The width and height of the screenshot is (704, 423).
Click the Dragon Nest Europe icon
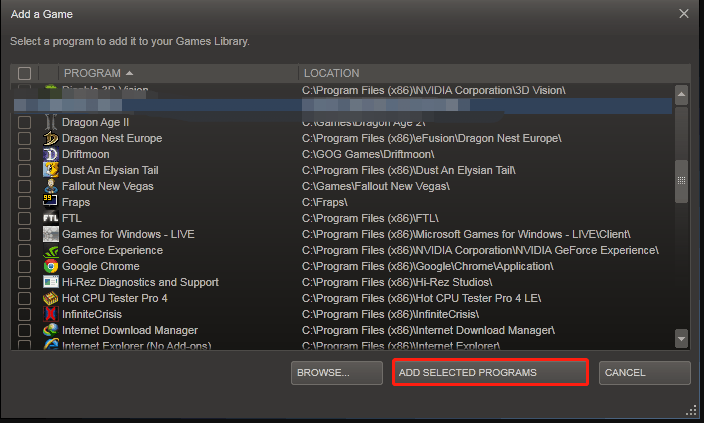click(51, 138)
